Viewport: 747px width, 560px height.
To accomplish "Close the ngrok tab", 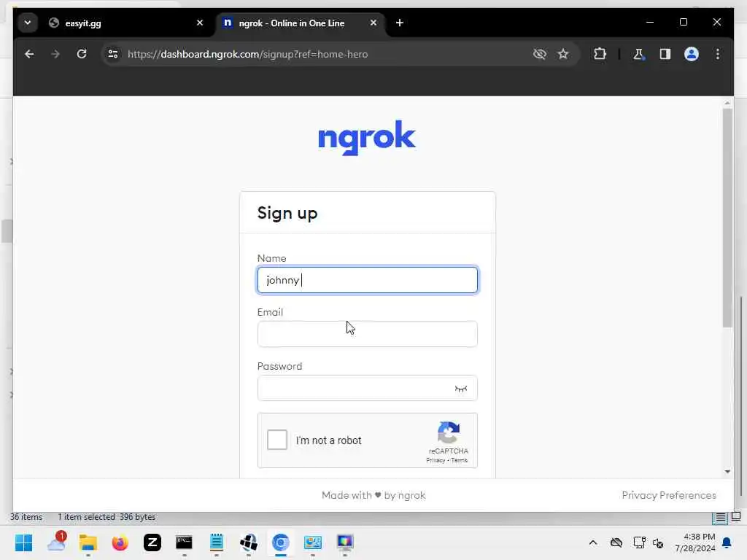I will point(373,23).
